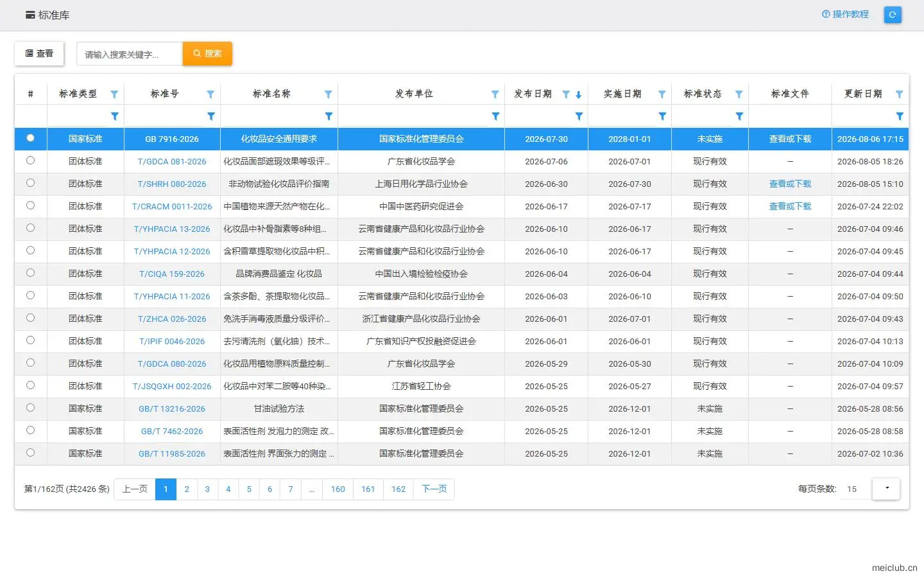This screenshot has width=924, height=578.
Task: Go to page 162
Action: 398,489
